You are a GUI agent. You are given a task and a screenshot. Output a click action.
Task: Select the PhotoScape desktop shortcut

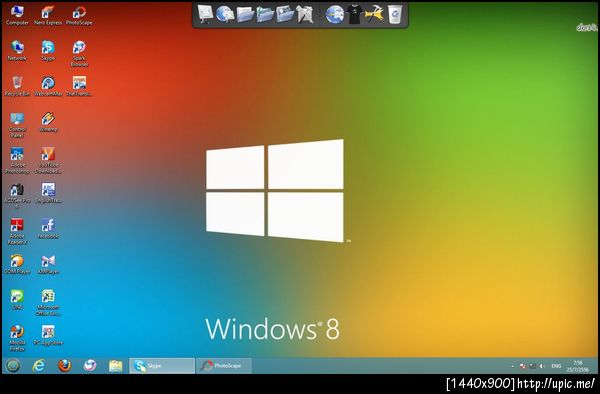click(x=79, y=15)
